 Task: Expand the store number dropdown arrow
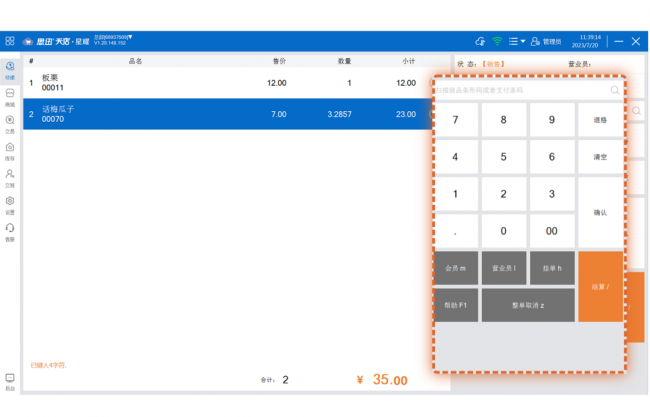pos(130,37)
